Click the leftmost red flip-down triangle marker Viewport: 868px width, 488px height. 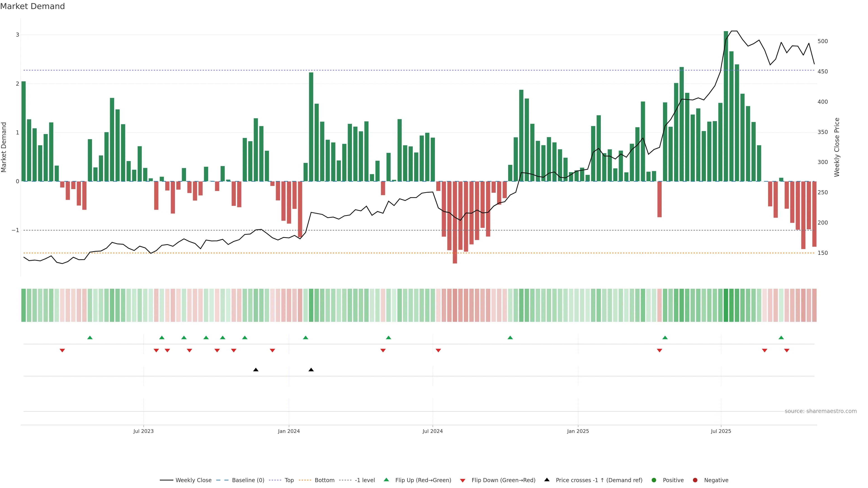[62, 351]
